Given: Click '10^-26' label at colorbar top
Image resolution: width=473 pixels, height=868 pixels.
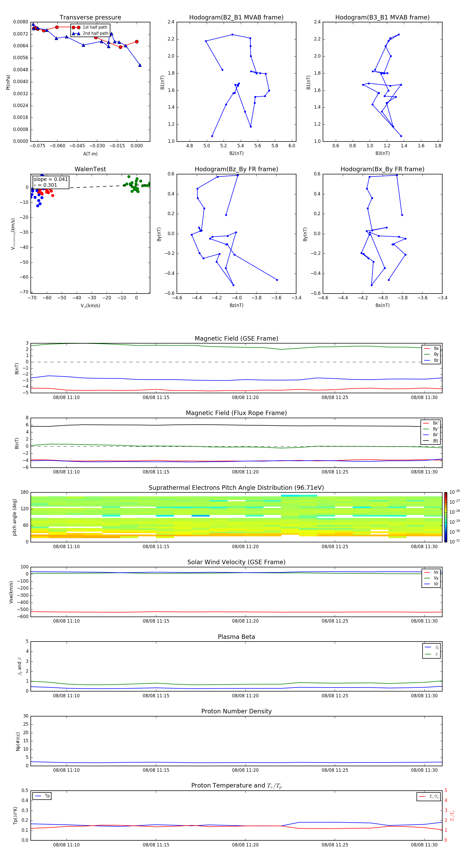Looking at the screenshot, I should click(455, 492).
